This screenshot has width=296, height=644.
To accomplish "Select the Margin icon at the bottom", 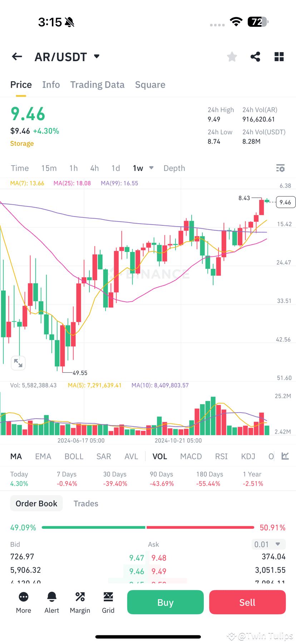I will pyautogui.click(x=80, y=602).
